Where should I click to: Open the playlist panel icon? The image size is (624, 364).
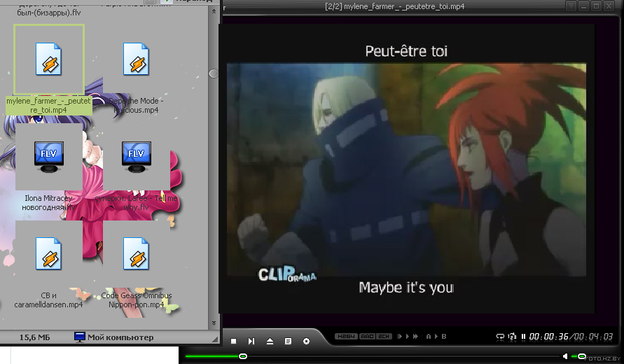(x=288, y=342)
